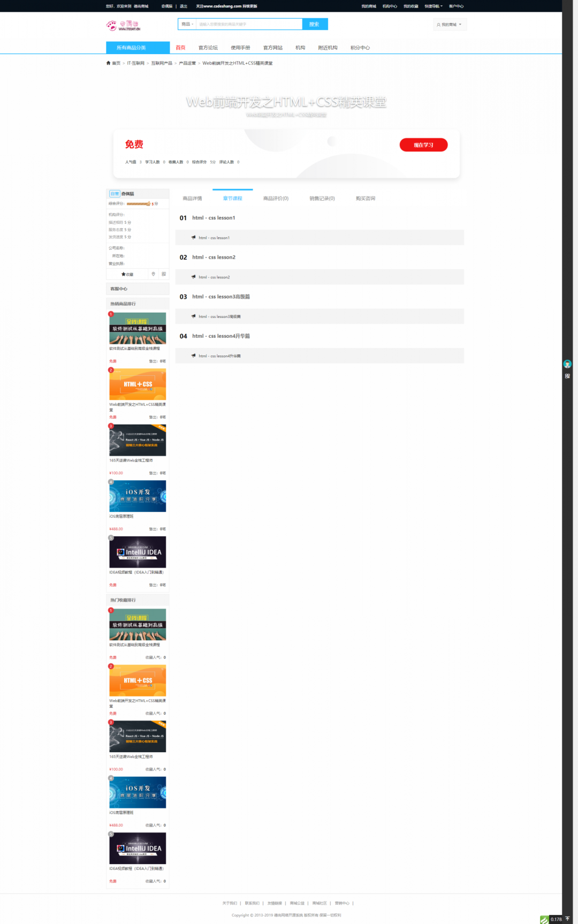Viewport: 578px width, 924px height.
Task: Open the floating customer service avatar icon
Action: coord(567,364)
